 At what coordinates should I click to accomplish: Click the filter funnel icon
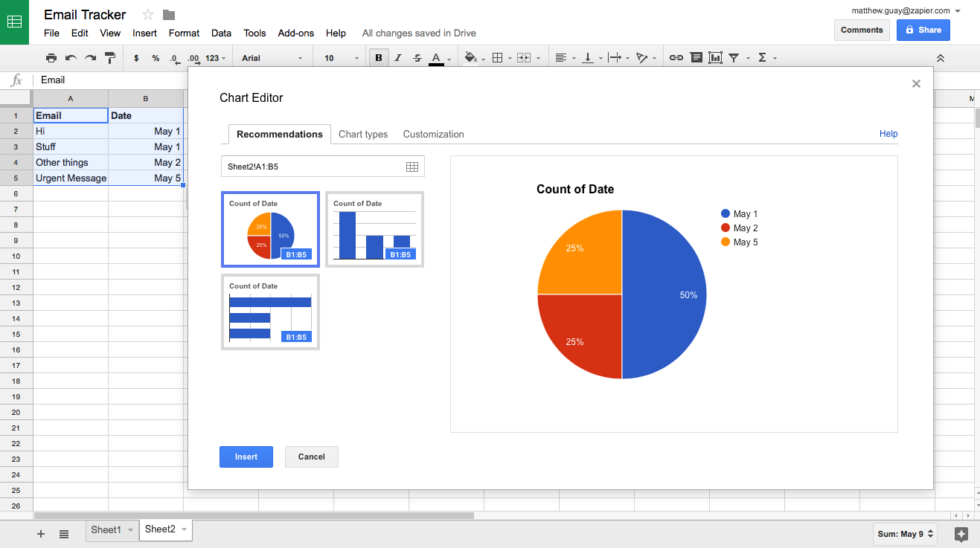tap(734, 58)
